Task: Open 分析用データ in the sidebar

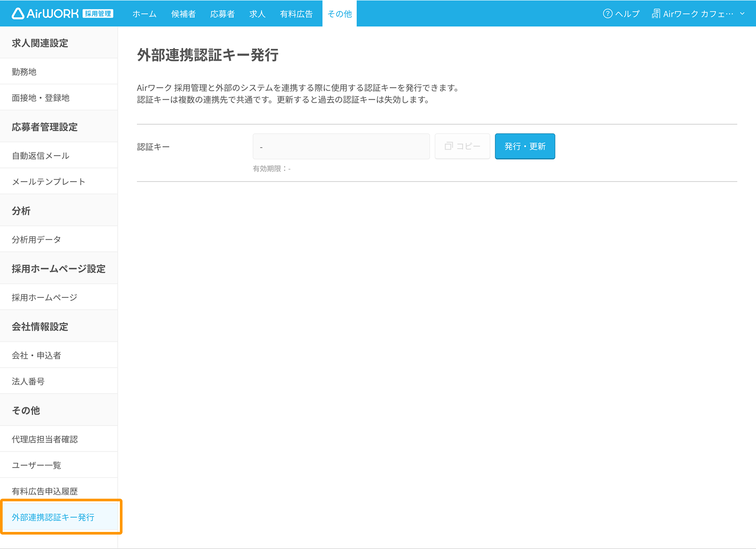Action: (59, 240)
